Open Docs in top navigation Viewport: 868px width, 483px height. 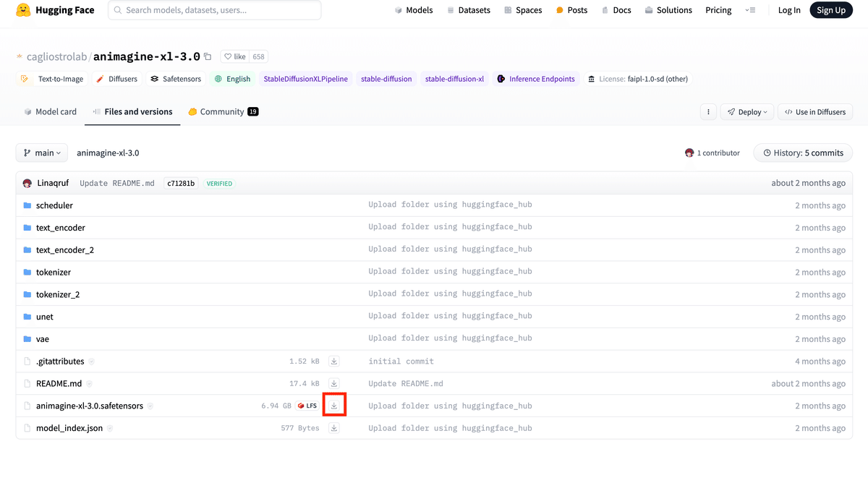coord(616,10)
